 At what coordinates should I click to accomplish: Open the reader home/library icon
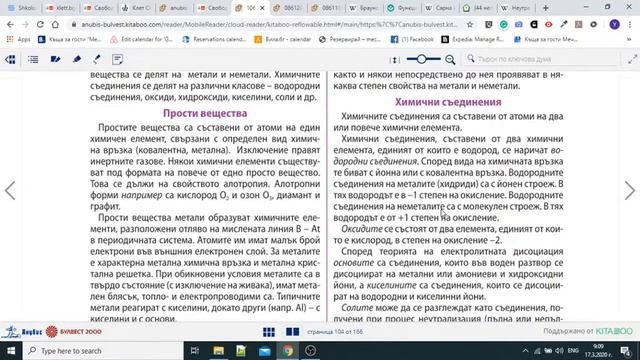tap(10, 60)
